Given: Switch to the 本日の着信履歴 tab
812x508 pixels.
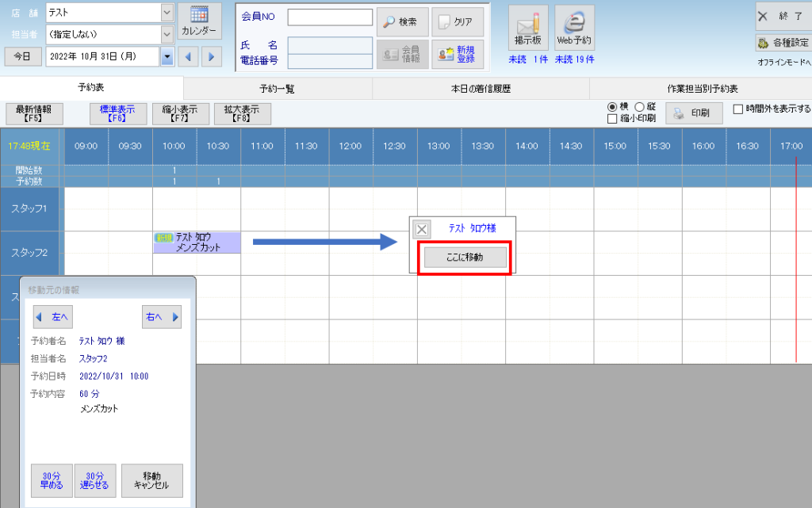Looking at the screenshot, I should coord(480,89).
